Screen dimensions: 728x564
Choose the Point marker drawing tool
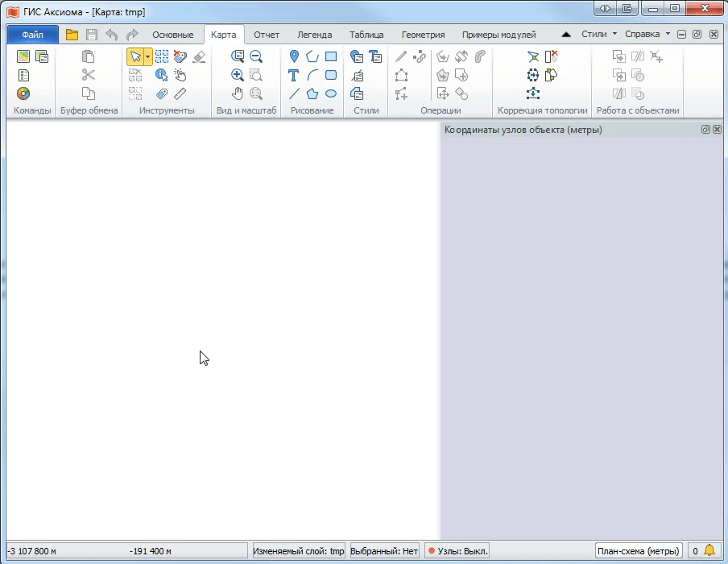(294, 56)
